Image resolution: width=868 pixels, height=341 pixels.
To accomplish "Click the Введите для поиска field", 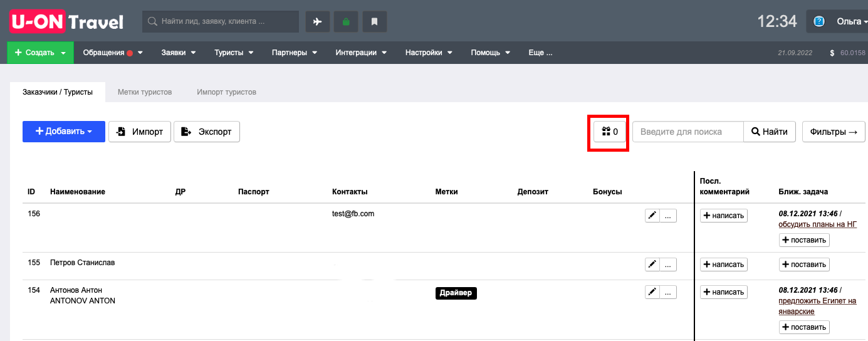I will (x=688, y=132).
